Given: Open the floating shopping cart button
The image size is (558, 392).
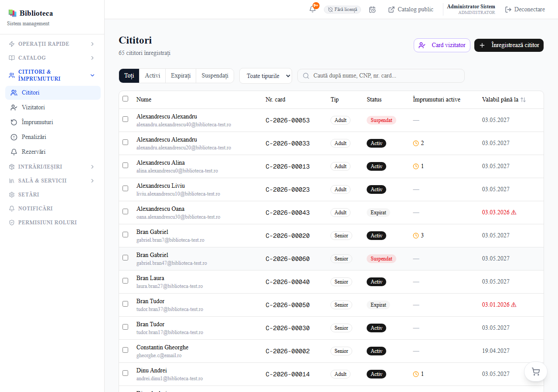Looking at the screenshot, I should [x=536, y=372].
